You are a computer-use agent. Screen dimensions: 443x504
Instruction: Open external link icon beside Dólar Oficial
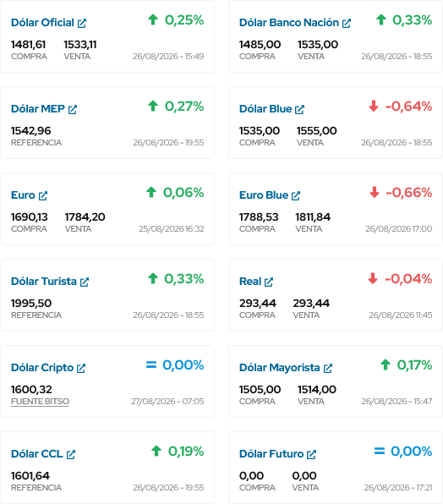pos(82,23)
